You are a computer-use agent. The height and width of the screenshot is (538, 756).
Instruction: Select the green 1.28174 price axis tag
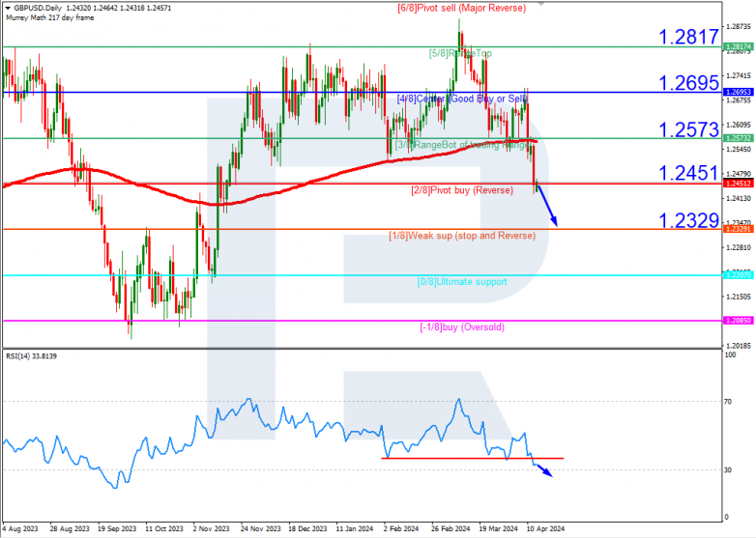pyautogui.click(x=738, y=46)
